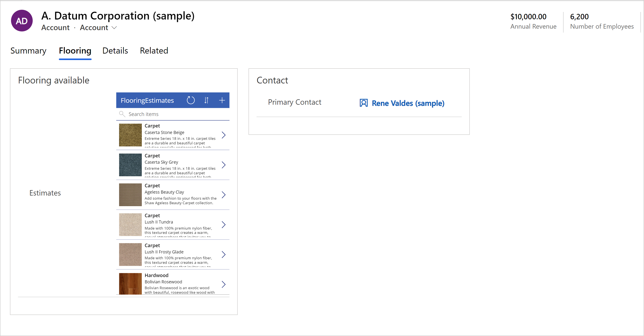Switch to the Summary tab

[28, 51]
